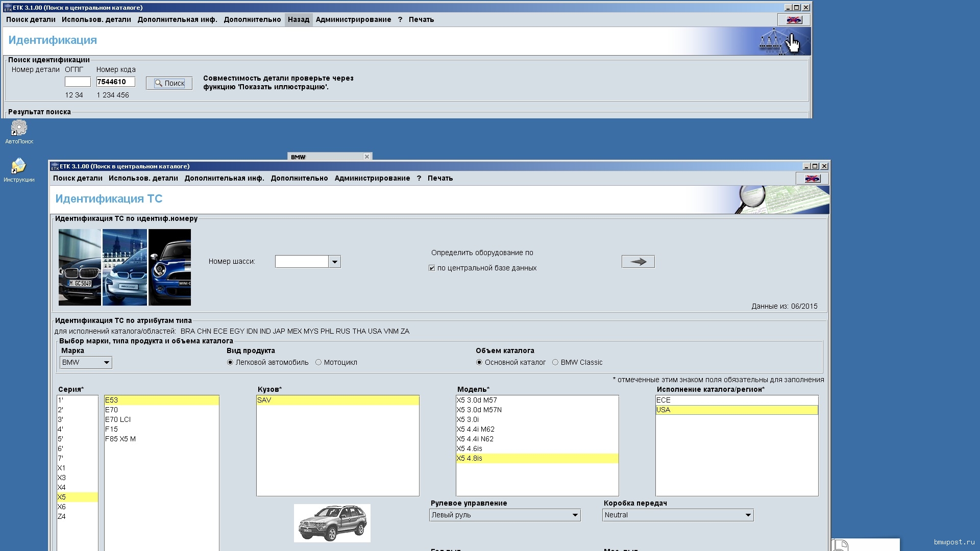Click the flag language icon in upper window
This screenshot has height=551, width=980.
click(x=794, y=20)
